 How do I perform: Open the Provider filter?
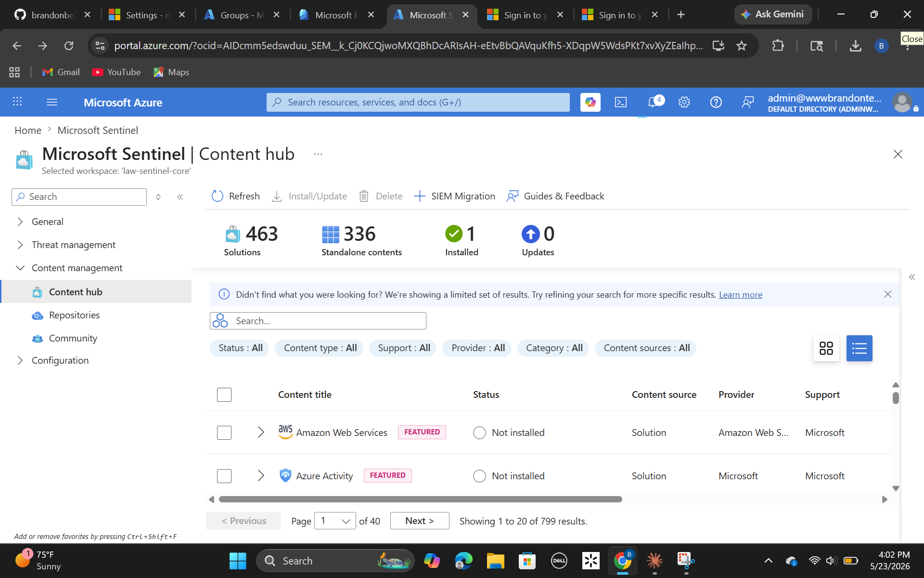point(478,348)
